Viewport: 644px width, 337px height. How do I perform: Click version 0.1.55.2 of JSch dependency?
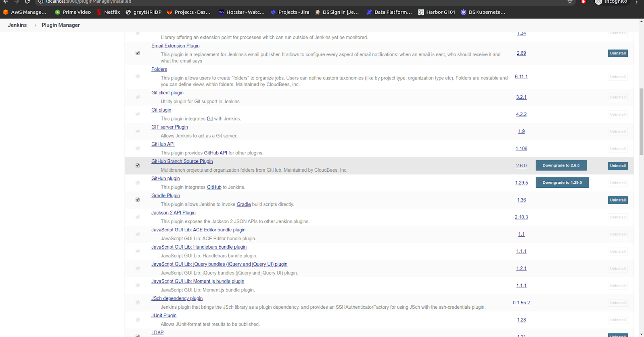click(521, 303)
